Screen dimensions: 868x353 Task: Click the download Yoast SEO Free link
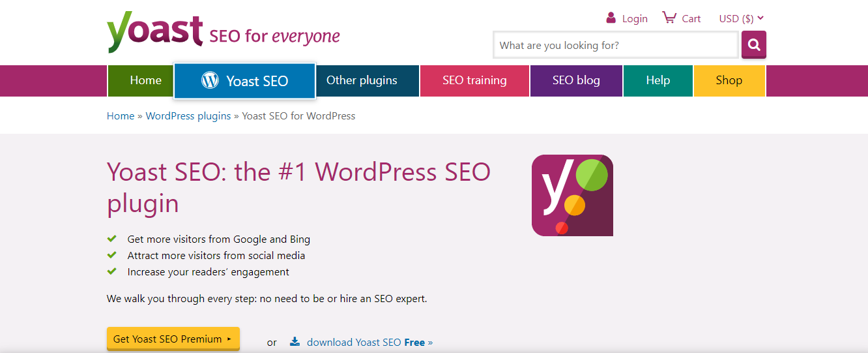pyautogui.click(x=369, y=342)
